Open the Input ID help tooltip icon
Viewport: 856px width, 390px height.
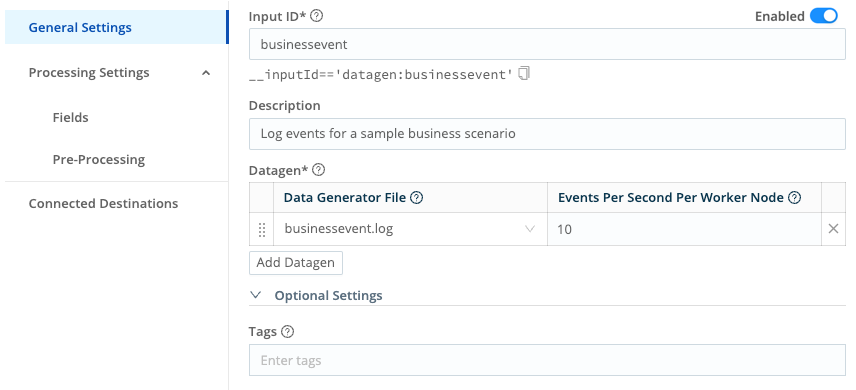(316, 16)
